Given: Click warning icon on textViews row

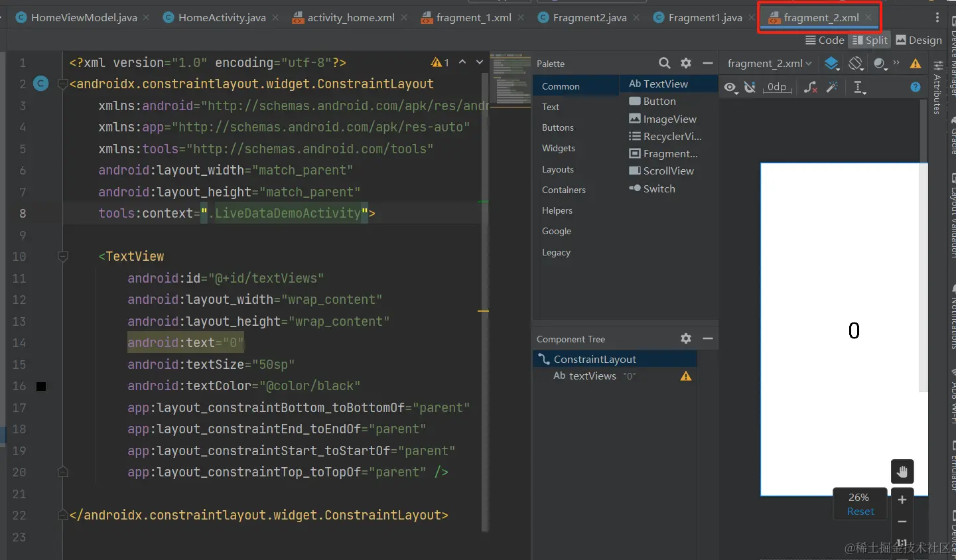Looking at the screenshot, I should click(x=686, y=376).
